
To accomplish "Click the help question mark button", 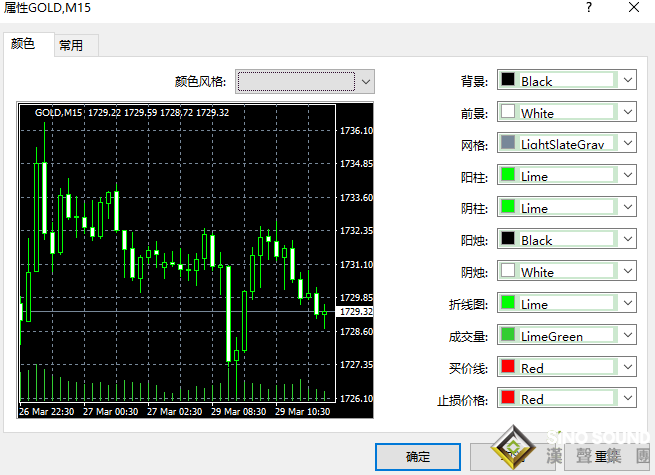I will (x=589, y=8).
